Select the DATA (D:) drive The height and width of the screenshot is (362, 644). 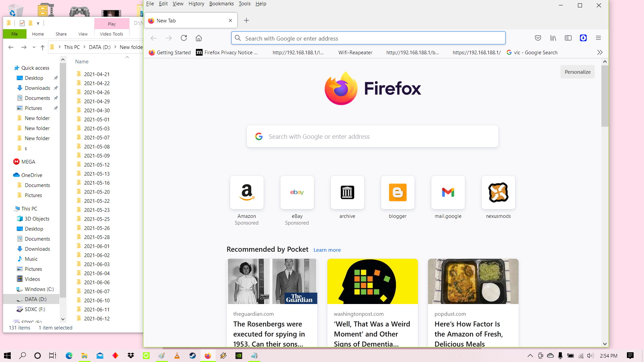[x=35, y=299]
